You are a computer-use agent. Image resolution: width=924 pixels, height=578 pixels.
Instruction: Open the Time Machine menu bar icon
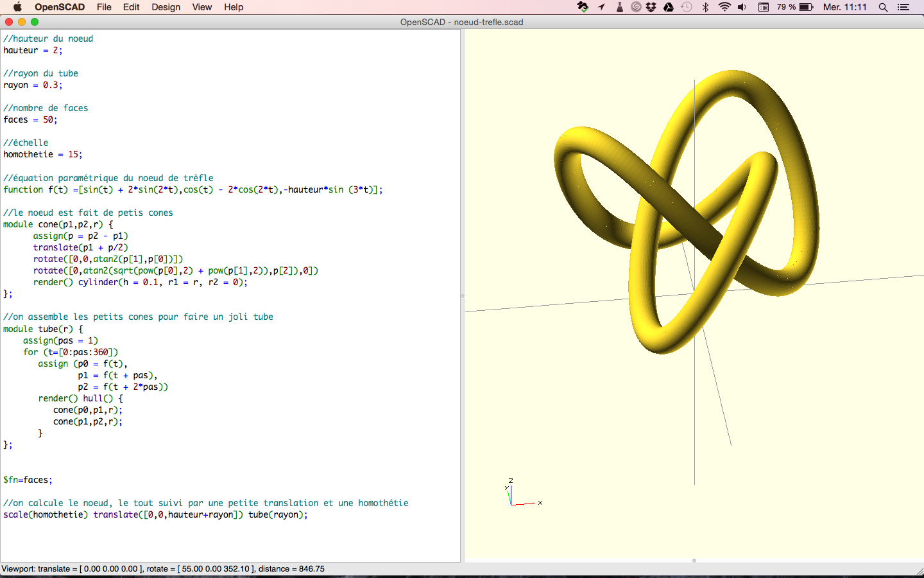tap(687, 7)
